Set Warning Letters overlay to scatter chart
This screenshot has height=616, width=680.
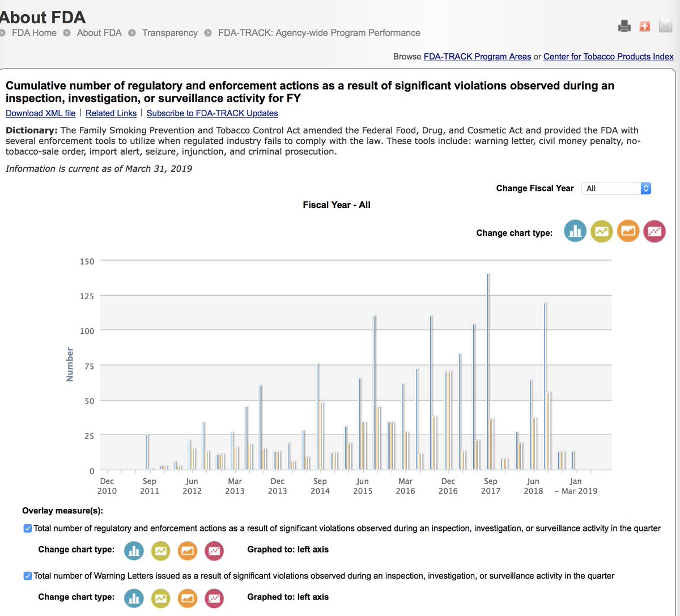[214, 598]
